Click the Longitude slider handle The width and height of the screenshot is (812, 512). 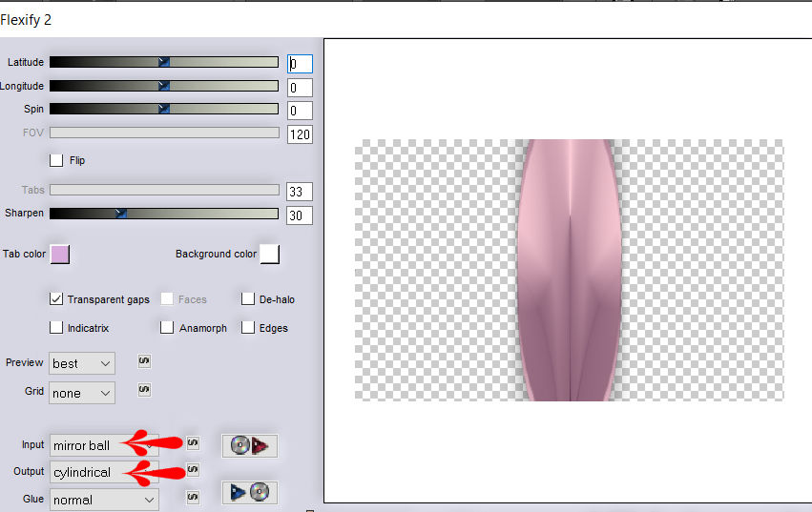164,86
